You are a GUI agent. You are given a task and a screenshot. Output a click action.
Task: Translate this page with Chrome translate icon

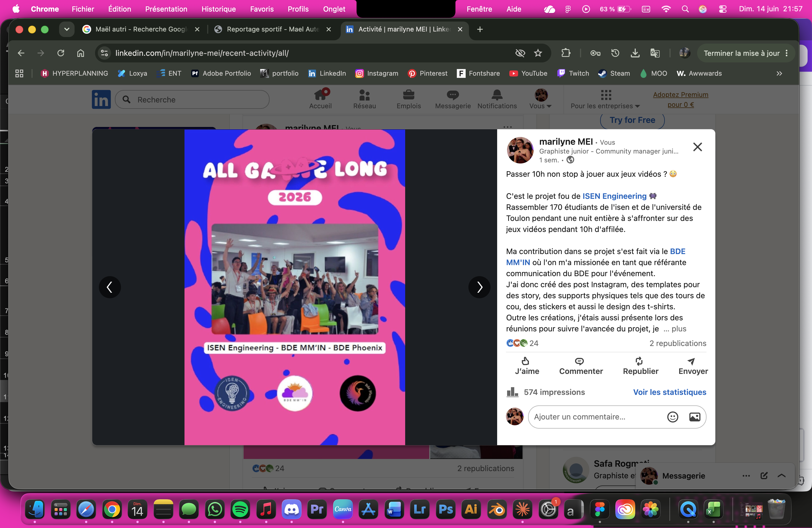coord(655,53)
